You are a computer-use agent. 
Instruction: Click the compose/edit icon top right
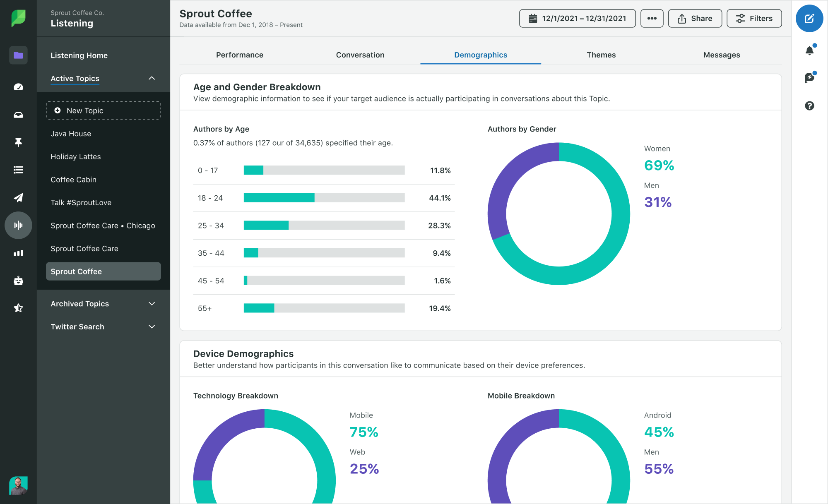809,19
